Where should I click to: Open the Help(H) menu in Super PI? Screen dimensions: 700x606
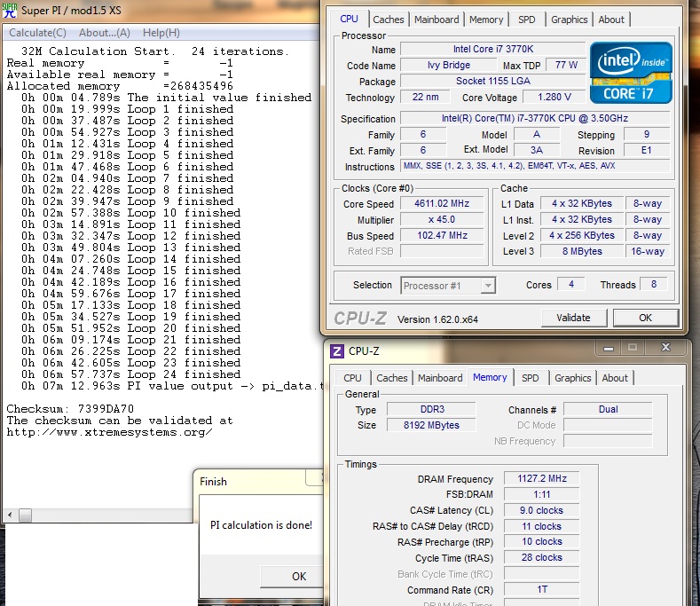point(161,33)
